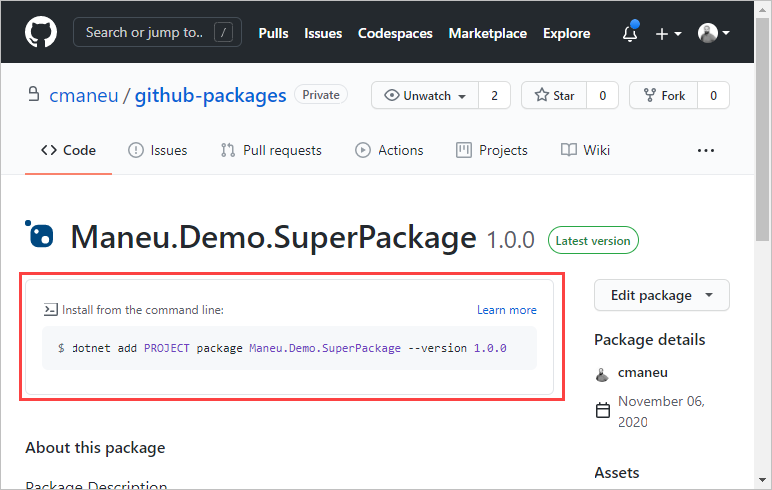Open the GitHub Octocat home logo
The height and width of the screenshot is (490, 772).
[x=41, y=32]
